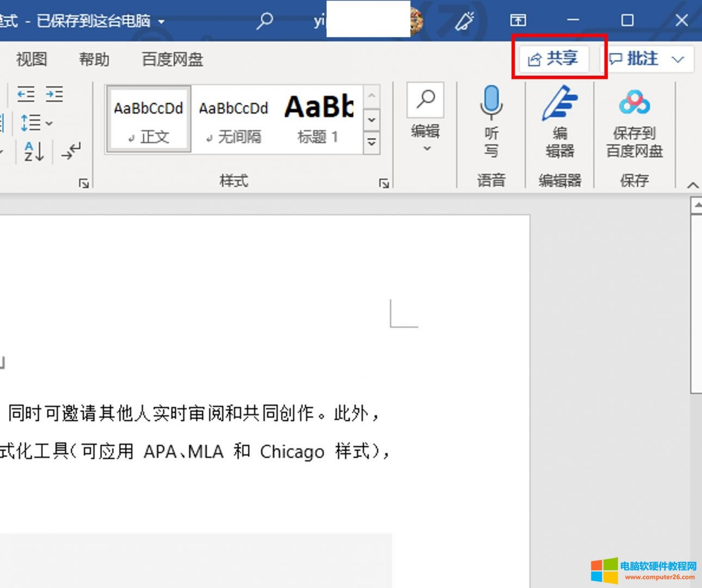Open the 百度网盘 tab
The image size is (702, 588).
[172, 59]
